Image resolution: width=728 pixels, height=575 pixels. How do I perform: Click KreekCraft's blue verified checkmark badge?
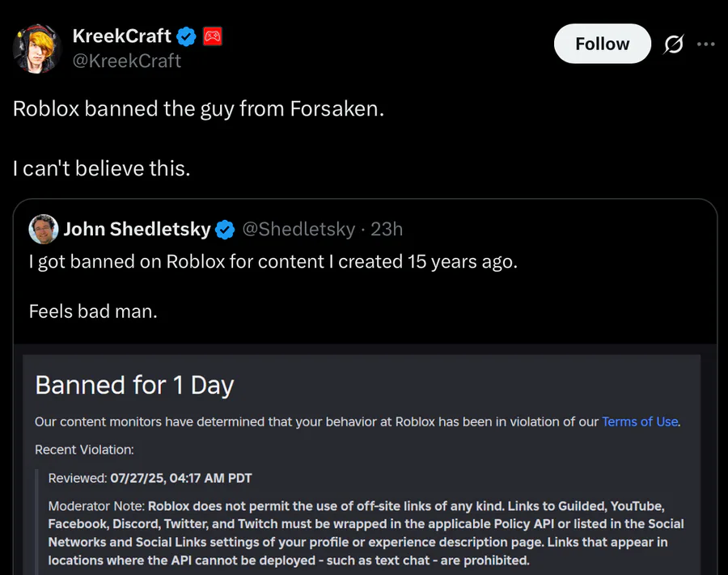[x=186, y=36]
